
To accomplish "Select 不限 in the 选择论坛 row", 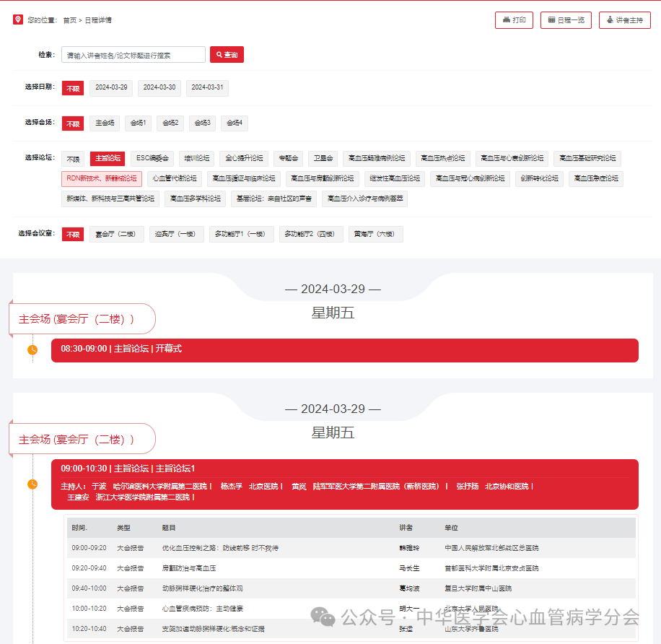I will point(73,159).
